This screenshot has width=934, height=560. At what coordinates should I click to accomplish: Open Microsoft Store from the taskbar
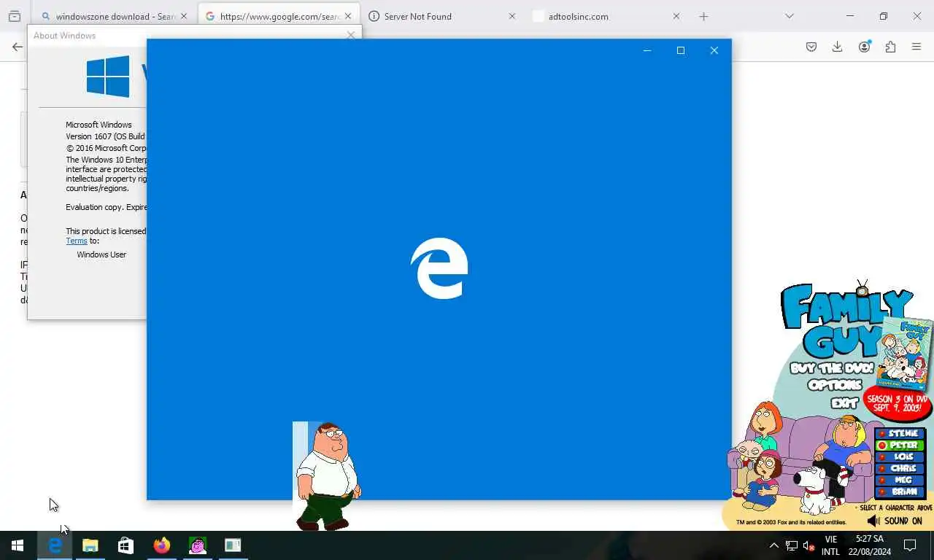(126, 545)
